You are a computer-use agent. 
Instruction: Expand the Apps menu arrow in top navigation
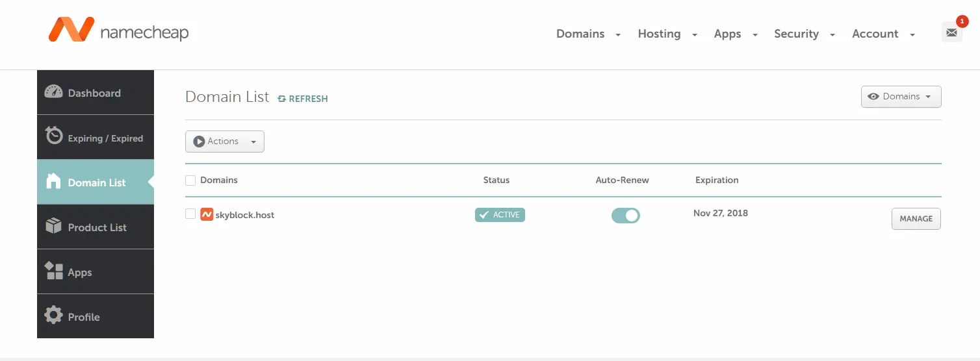coord(755,35)
